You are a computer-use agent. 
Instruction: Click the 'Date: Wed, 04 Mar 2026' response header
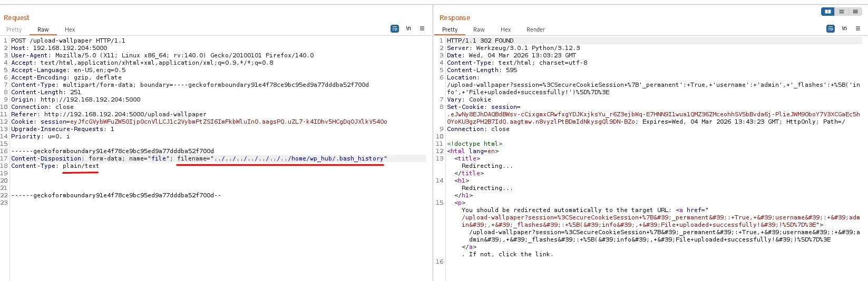click(511, 55)
